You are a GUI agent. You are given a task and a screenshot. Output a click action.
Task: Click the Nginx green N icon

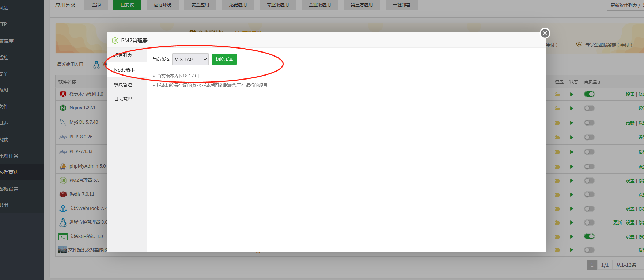tap(63, 108)
